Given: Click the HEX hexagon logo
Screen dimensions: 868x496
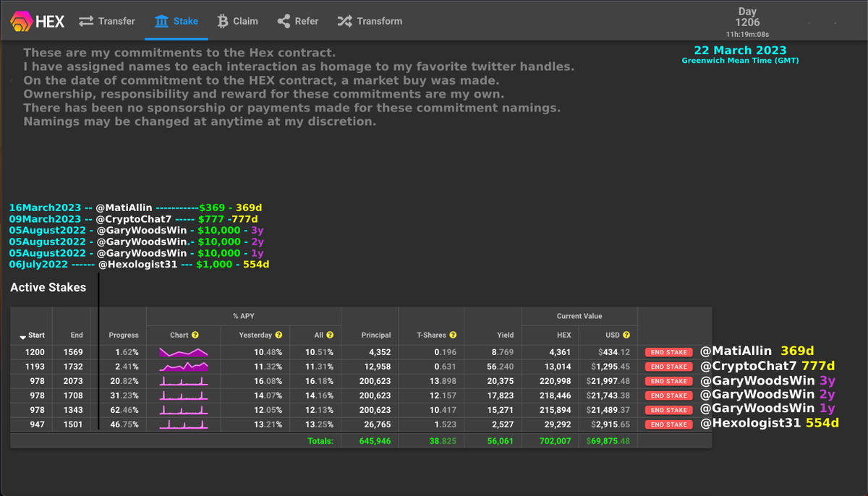Looking at the screenshot, I should coord(20,22).
